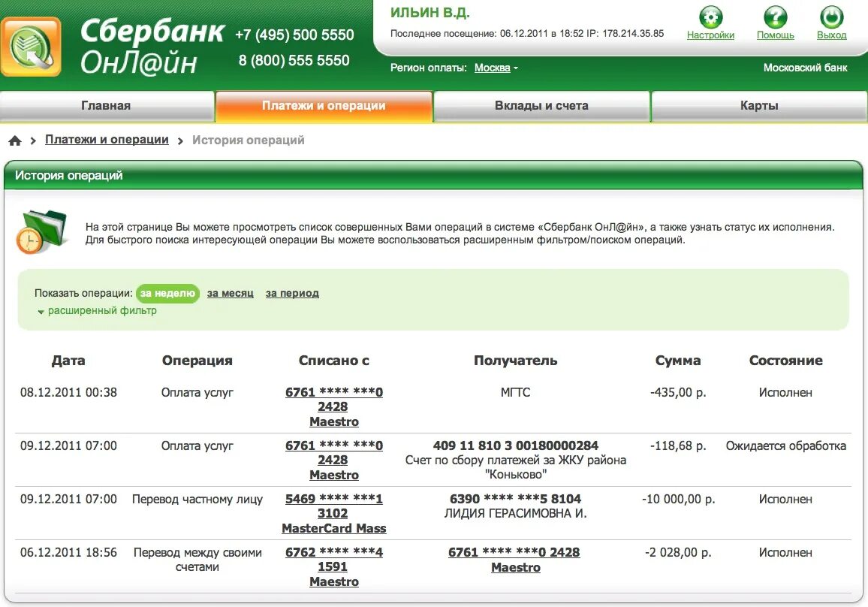The image size is (868, 607).
Task: Open card 6761 in the -118,68 р. row
Action: (x=334, y=460)
